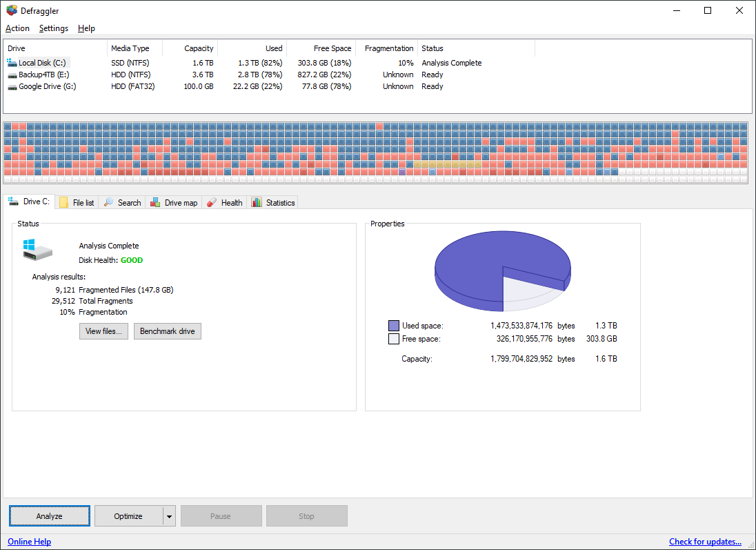756x550 pixels.
Task: Click the 100.0 GB capacity cell
Action: (x=199, y=86)
